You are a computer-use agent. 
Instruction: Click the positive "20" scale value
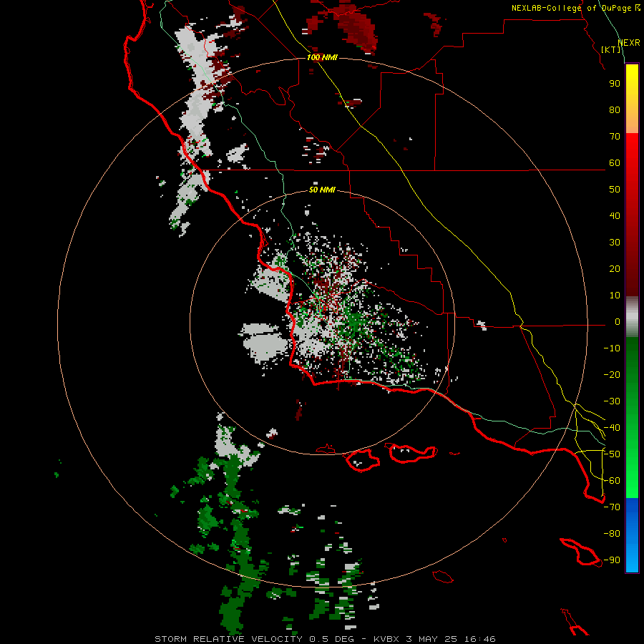615,269
